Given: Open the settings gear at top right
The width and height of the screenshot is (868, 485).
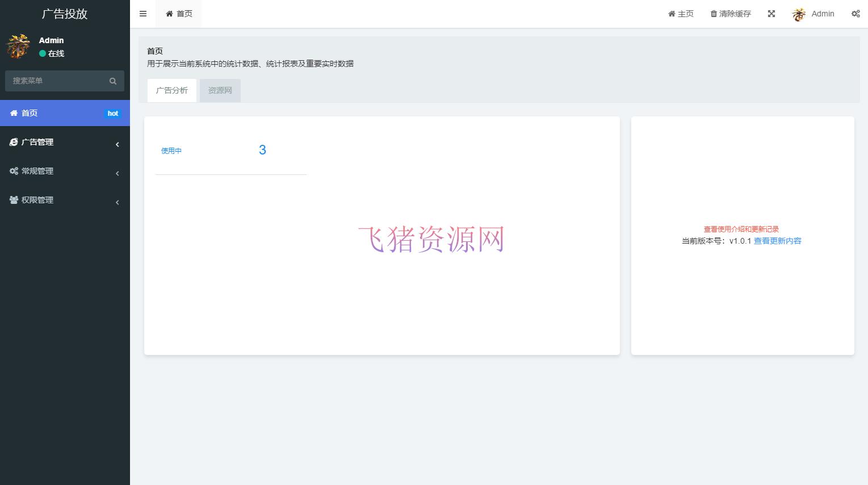Looking at the screenshot, I should (x=856, y=14).
